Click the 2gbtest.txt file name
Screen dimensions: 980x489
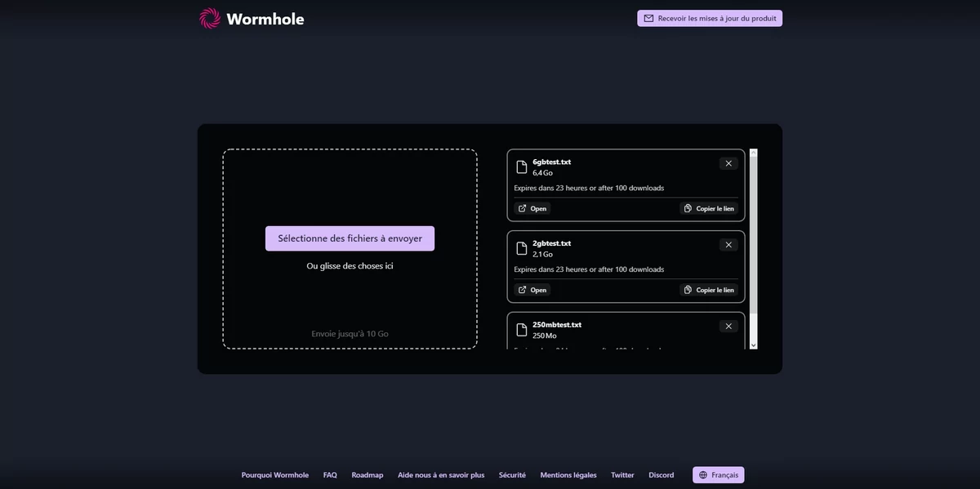(551, 243)
